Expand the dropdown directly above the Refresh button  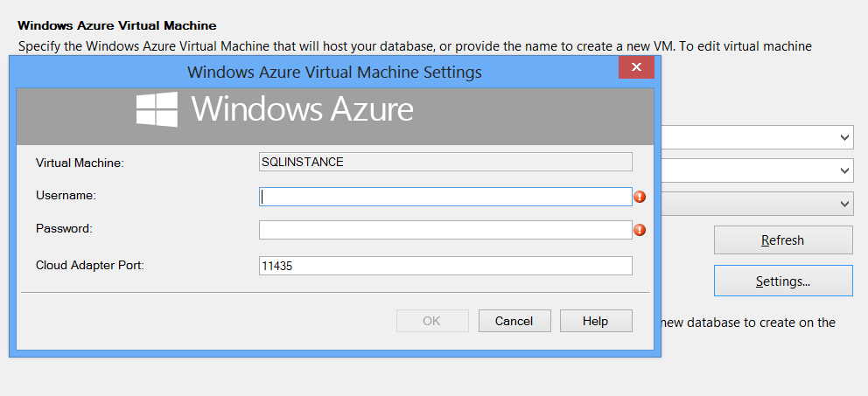[x=844, y=204]
